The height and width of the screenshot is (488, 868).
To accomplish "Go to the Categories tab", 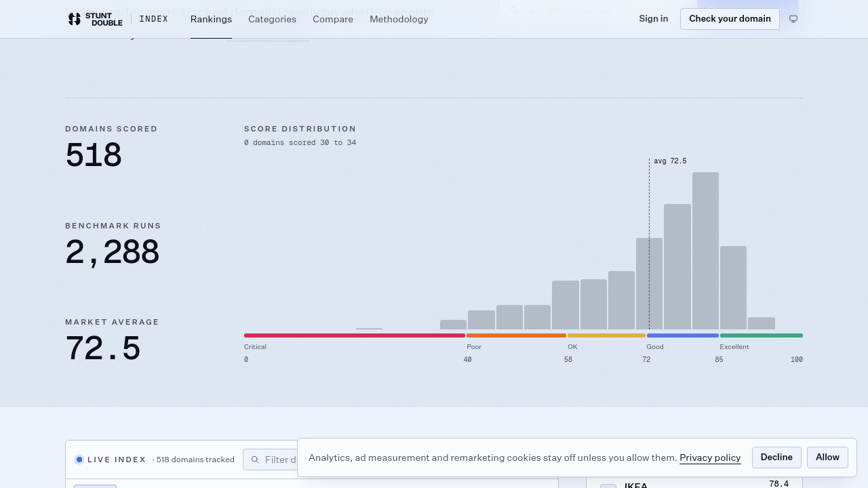I will coord(272,19).
